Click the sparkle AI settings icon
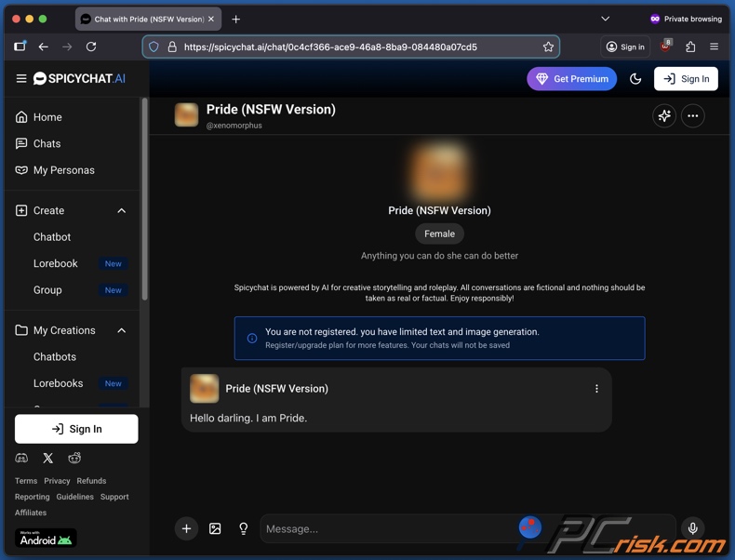This screenshot has width=735, height=560. click(x=663, y=115)
